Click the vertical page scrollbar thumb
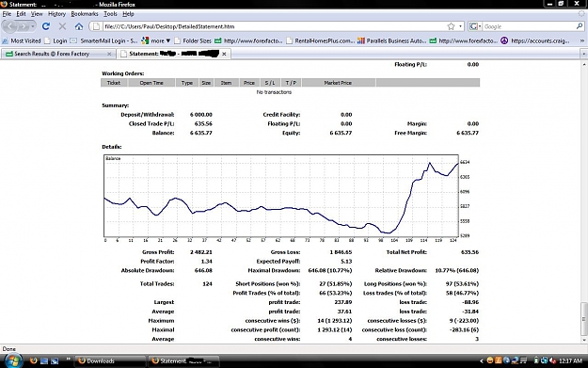Image resolution: width=588 pixels, height=368 pixels. (584, 319)
